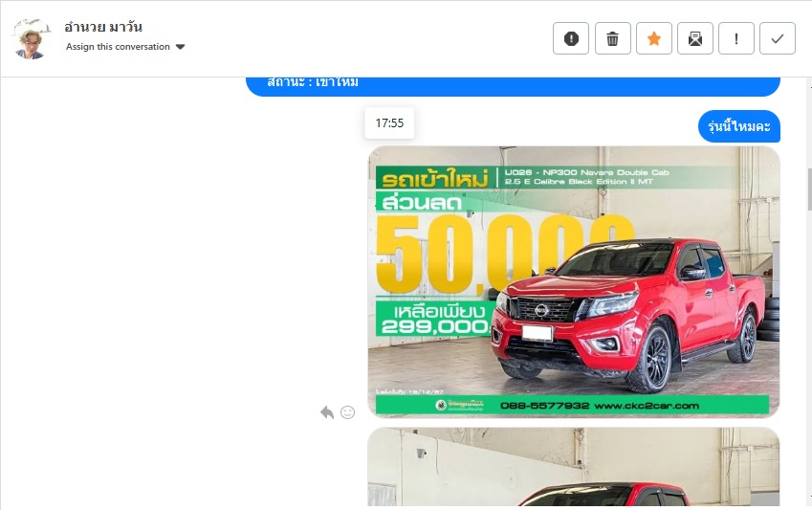Open the second truck photo at bottom
This screenshot has height=510, width=812.
pos(574,467)
